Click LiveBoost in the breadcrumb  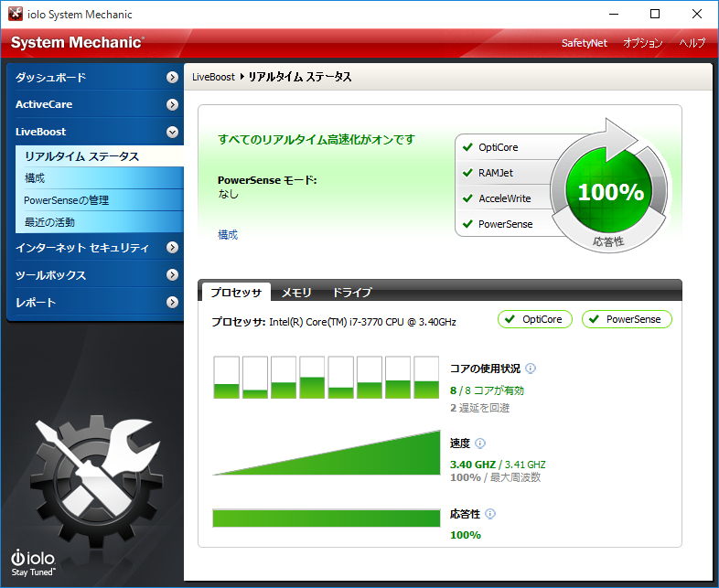[213, 77]
